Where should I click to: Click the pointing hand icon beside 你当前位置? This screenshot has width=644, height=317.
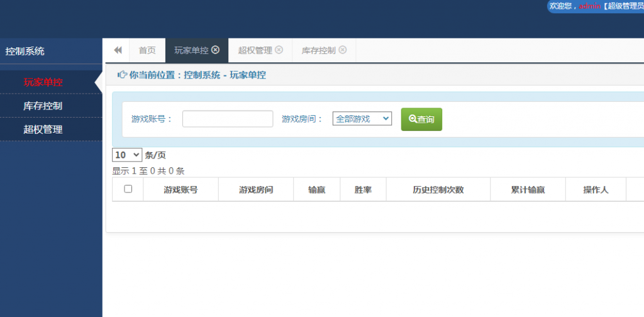(x=122, y=75)
